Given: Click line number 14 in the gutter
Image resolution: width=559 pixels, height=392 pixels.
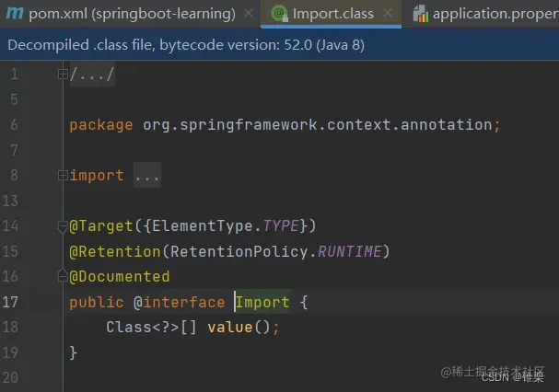Looking at the screenshot, I should coord(10,226).
